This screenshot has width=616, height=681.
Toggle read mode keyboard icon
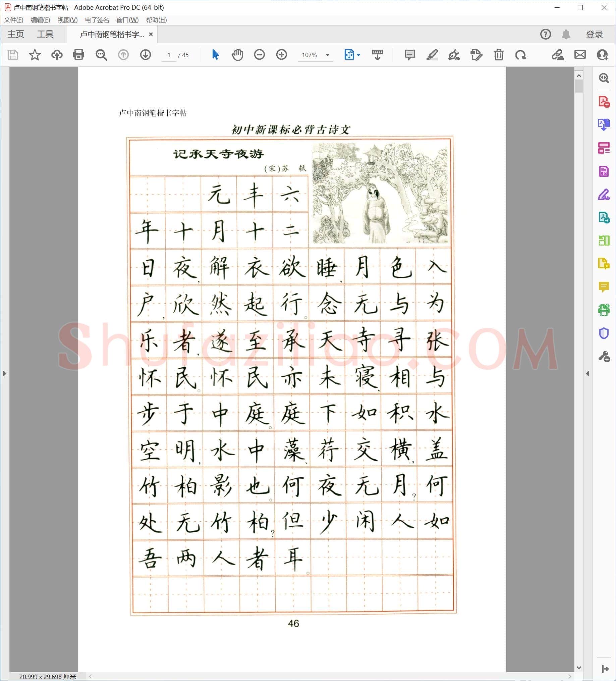pos(377,54)
